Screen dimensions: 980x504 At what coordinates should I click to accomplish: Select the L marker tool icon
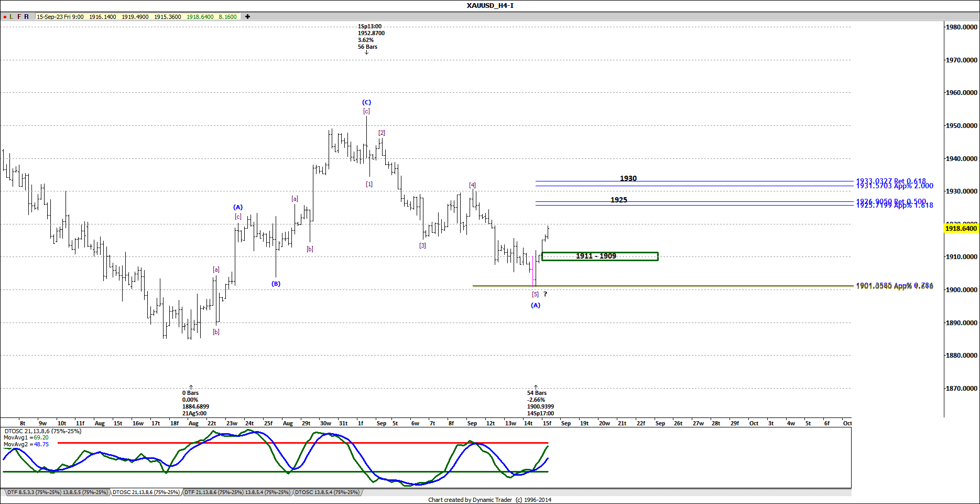(x=10, y=16)
